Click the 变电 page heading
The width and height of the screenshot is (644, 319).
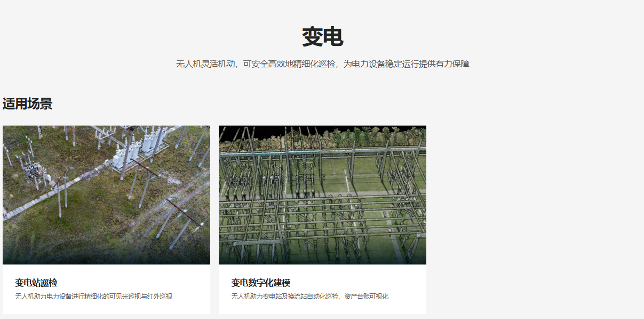click(x=322, y=37)
